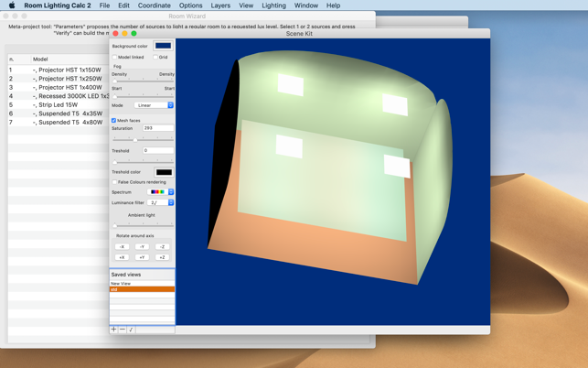Click the 3D room scene view
Image resolution: width=588 pixels, height=368 pixels.
pos(333,182)
